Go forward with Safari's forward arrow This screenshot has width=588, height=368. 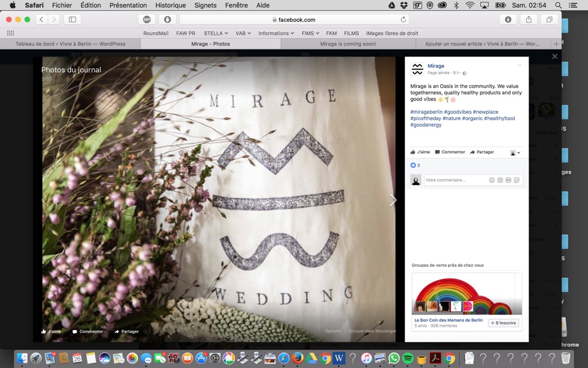(x=54, y=19)
